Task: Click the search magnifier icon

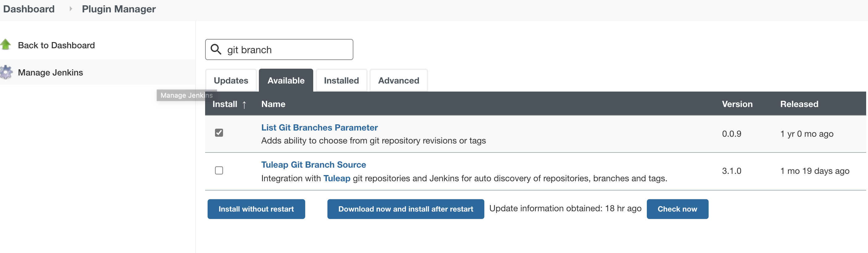Action: tap(216, 49)
